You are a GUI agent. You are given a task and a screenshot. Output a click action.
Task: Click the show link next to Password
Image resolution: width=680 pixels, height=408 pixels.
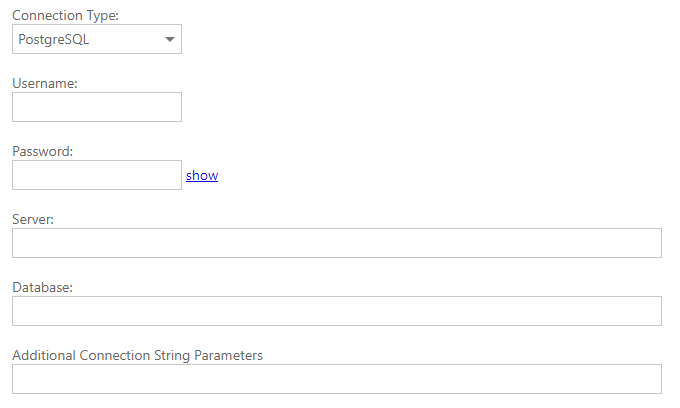(201, 175)
